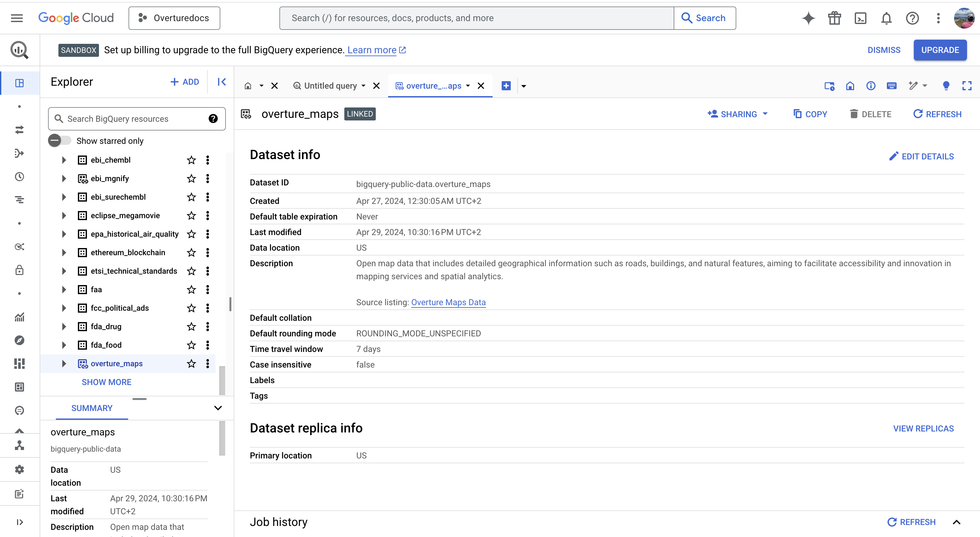The width and height of the screenshot is (980, 537).
Task: Open the lock-shaped policy sidebar icon
Action: pos(19,270)
